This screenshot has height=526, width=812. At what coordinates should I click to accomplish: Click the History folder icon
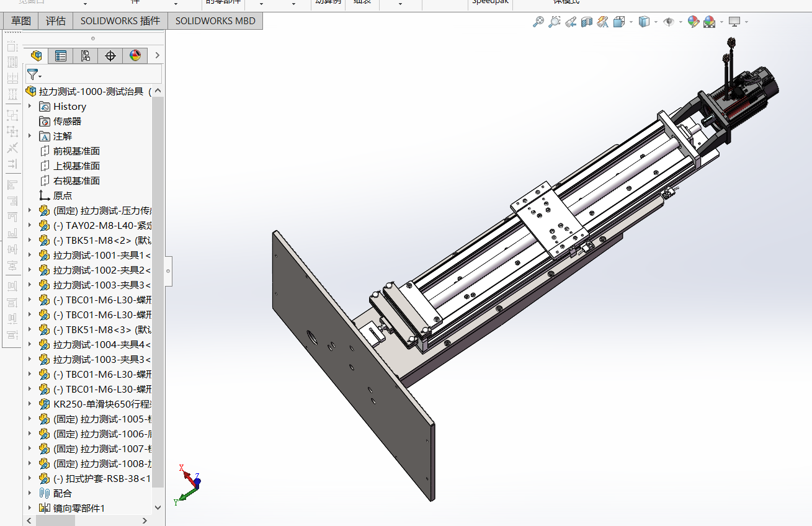click(44, 107)
